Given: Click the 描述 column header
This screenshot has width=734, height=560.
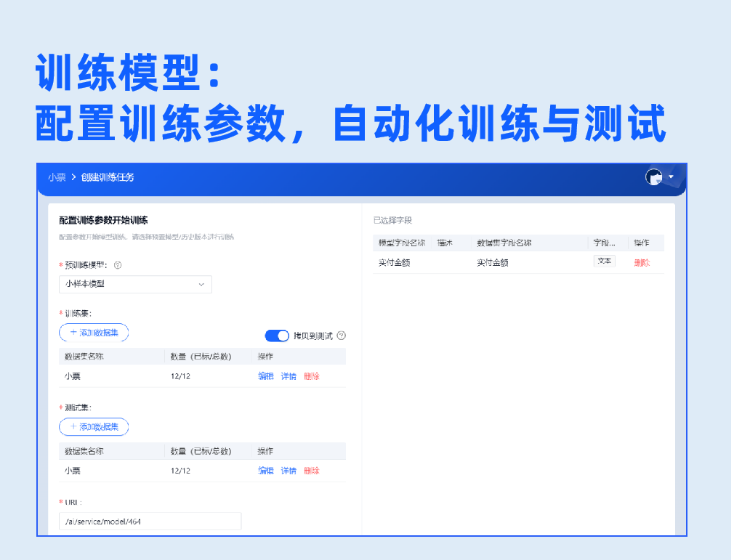Looking at the screenshot, I should (445, 243).
